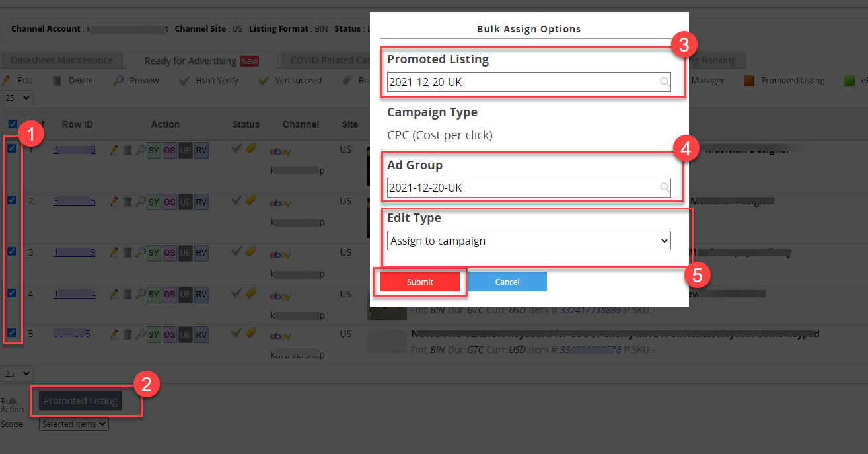Click the Preview toolbar item
The height and width of the screenshot is (454, 868).
click(x=136, y=81)
